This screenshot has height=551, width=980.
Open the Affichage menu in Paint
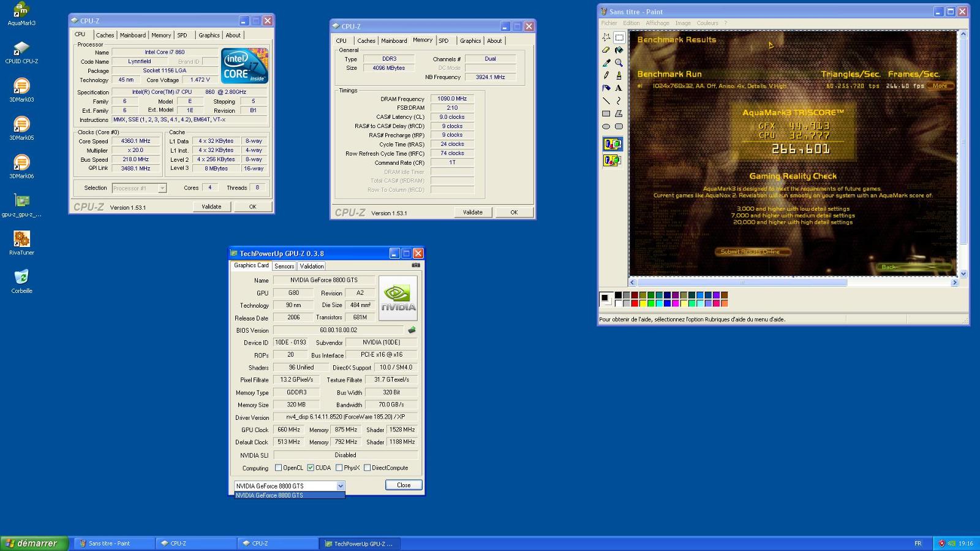658,23
